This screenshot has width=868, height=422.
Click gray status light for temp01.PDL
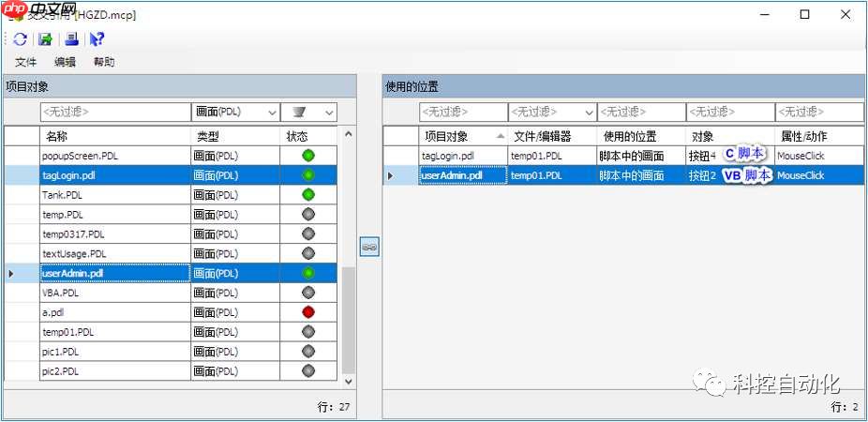point(308,332)
